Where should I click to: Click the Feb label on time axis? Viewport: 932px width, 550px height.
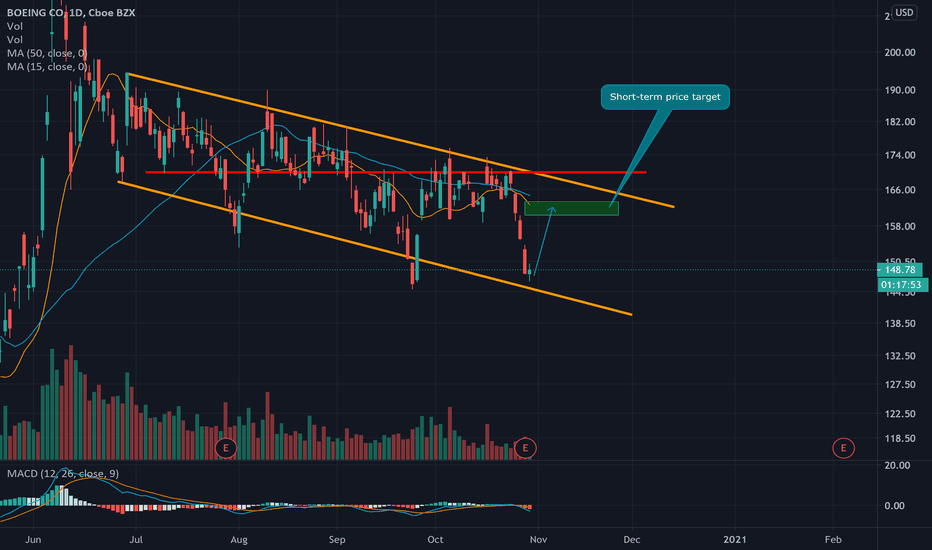tap(833, 540)
